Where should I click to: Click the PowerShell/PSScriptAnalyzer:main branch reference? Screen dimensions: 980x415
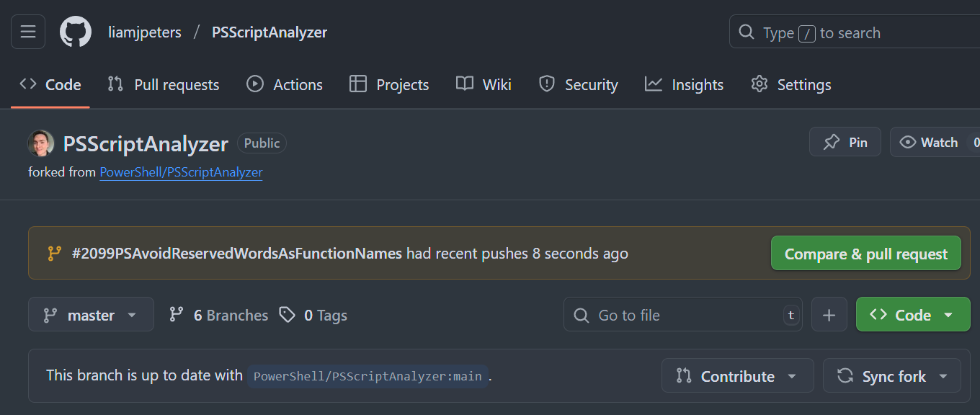[367, 376]
